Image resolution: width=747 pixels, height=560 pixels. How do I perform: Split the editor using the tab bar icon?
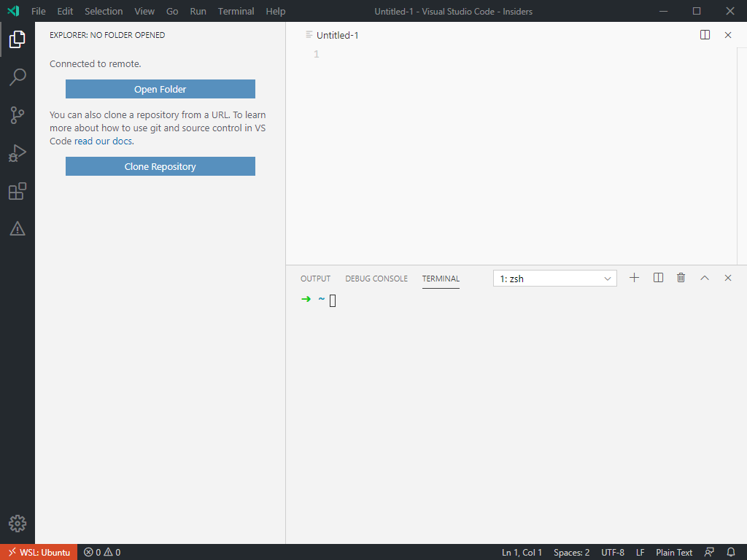(705, 34)
